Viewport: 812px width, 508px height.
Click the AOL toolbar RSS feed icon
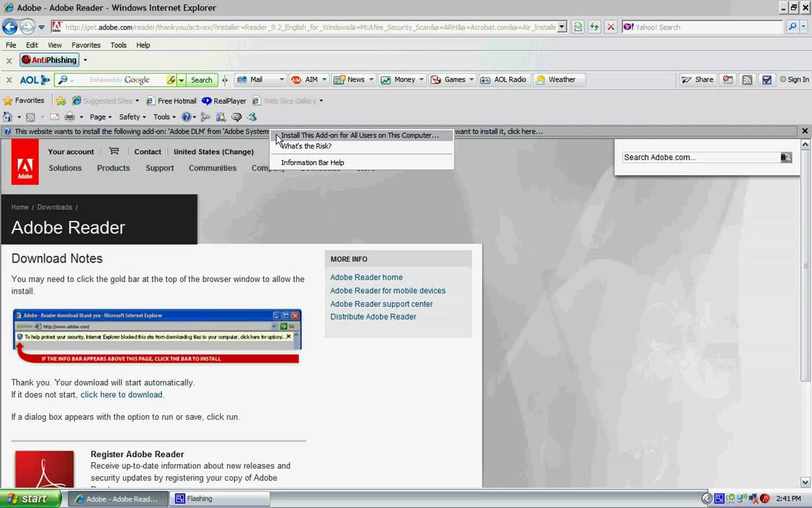[x=746, y=80]
